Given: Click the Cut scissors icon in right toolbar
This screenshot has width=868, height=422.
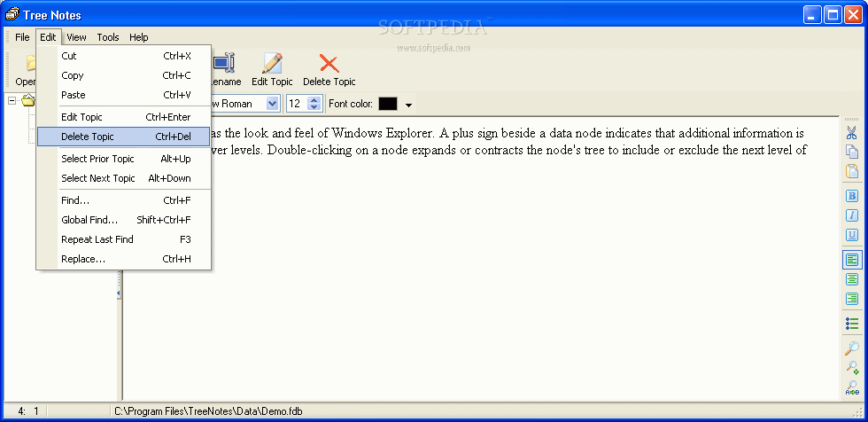Looking at the screenshot, I should pos(851,133).
